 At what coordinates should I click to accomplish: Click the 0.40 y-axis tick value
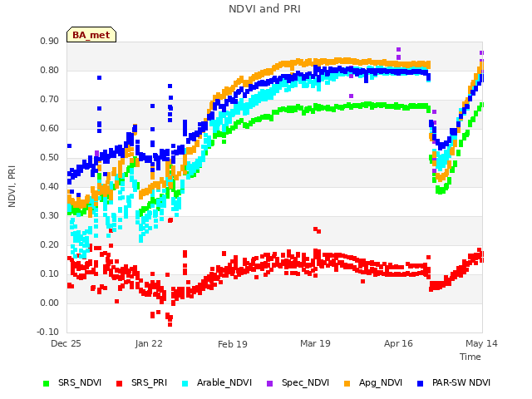[x=50, y=186]
